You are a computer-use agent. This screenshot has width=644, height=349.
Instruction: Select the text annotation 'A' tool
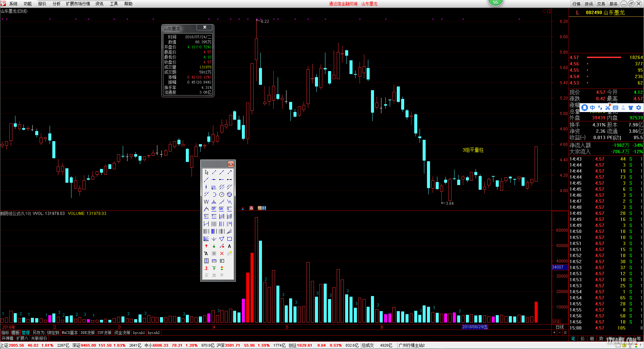[229, 246]
